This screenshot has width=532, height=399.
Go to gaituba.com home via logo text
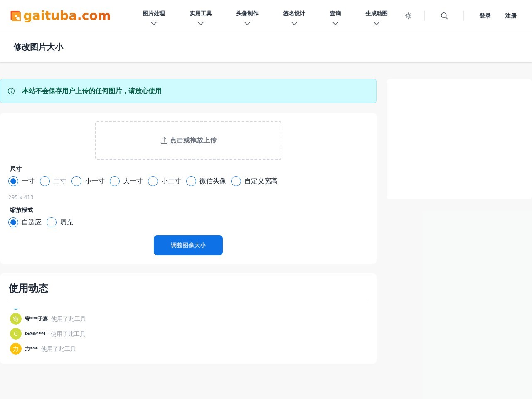coord(67,16)
